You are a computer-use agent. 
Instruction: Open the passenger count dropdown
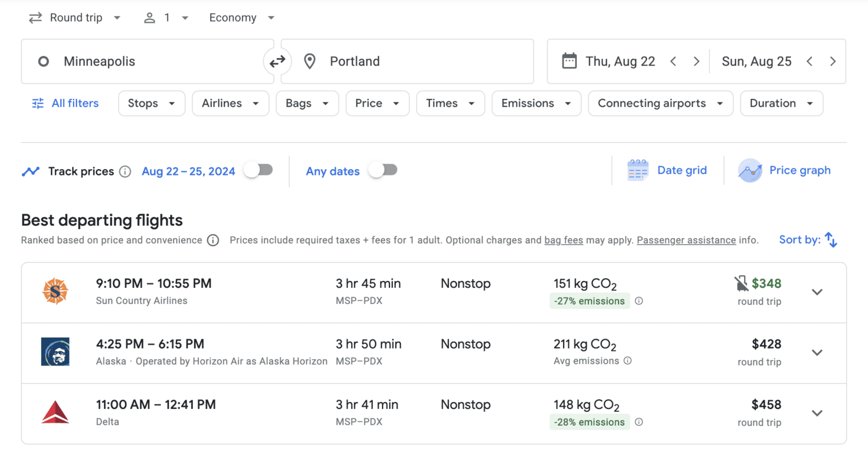pyautogui.click(x=166, y=17)
